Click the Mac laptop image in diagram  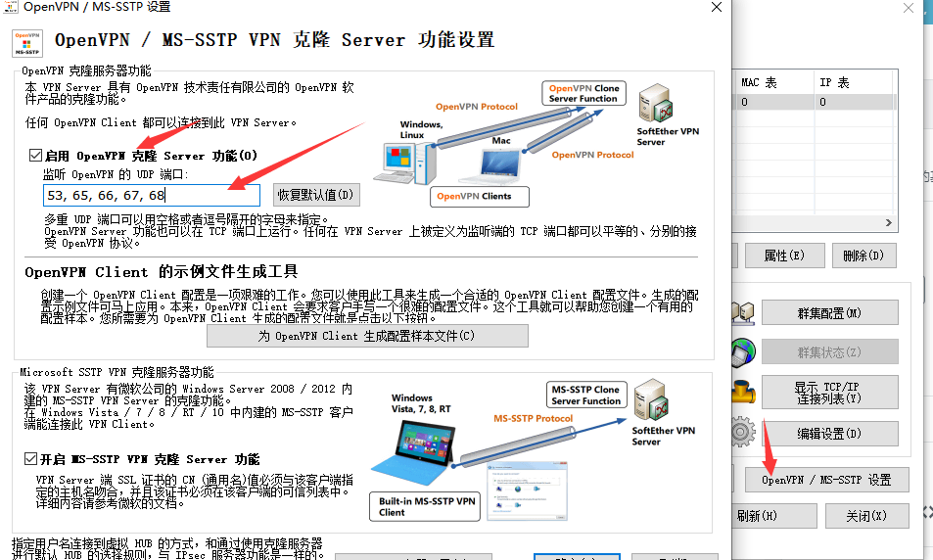coord(493,167)
